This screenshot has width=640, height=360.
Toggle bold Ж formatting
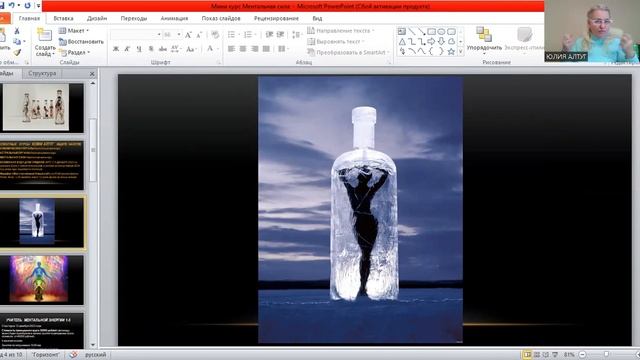(116, 49)
